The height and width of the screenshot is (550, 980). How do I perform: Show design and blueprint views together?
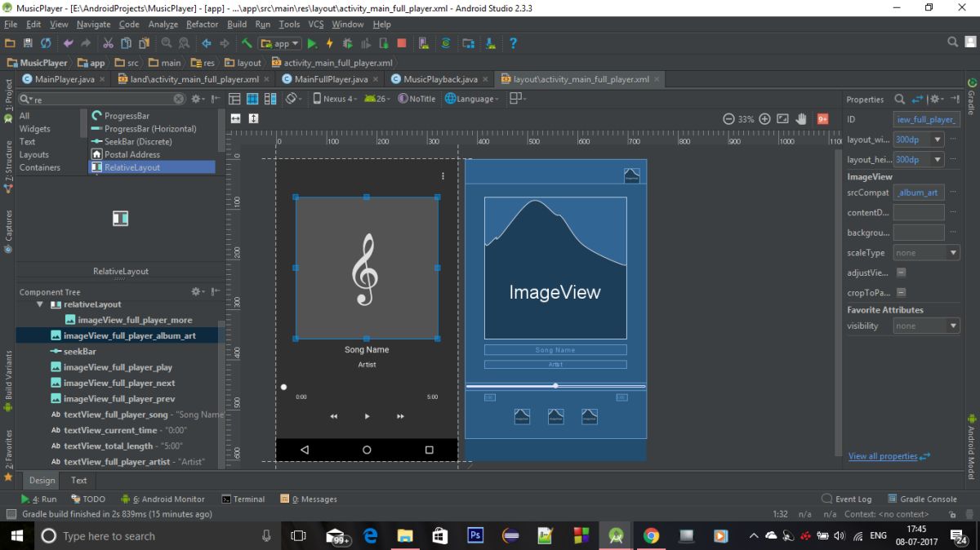click(x=269, y=99)
